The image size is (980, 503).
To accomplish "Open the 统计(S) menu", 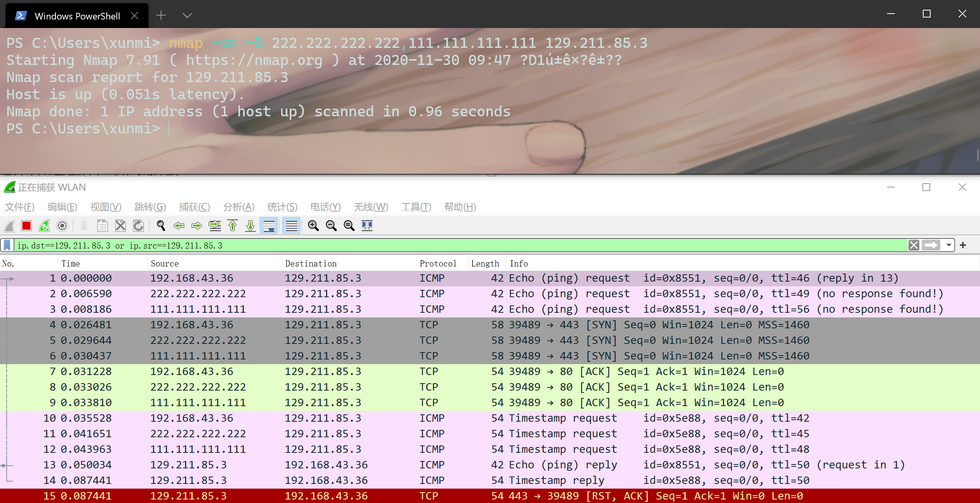I will [282, 207].
